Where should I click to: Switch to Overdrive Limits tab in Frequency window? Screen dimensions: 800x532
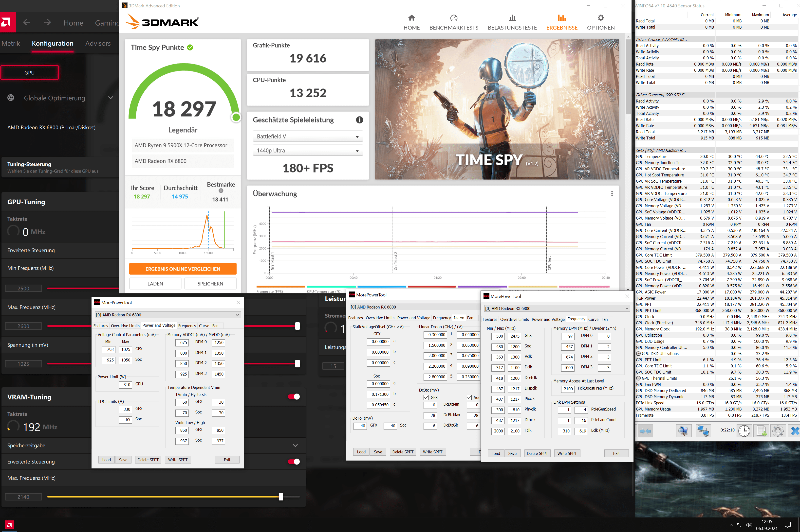click(x=514, y=319)
